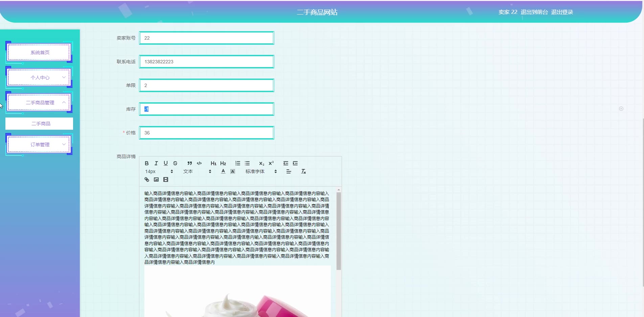This screenshot has width=644, height=317.
Task: Insert a code block
Action: point(199,163)
